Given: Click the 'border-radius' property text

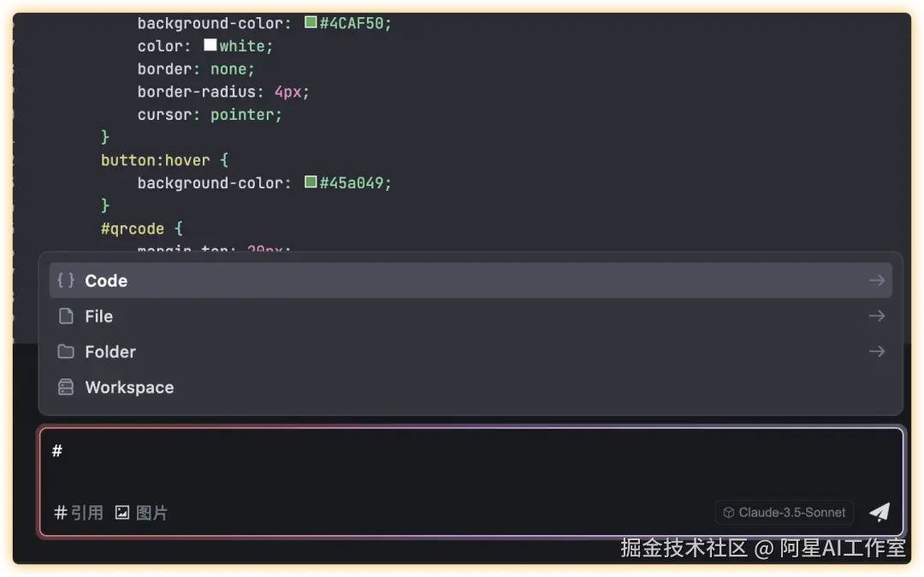Looking at the screenshot, I should point(197,92).
